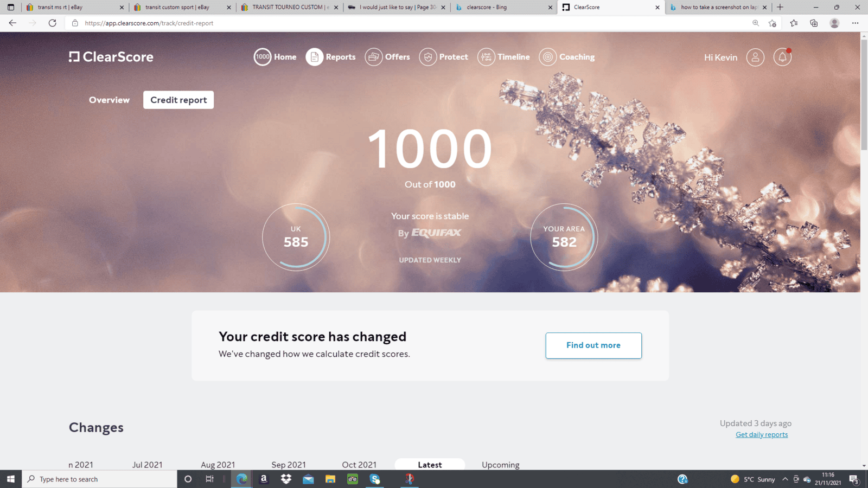The width and height of the screenshot is (868, 488).
Task: Open the Collections icon
Action: pyautogui.click(x=814, y=23)
